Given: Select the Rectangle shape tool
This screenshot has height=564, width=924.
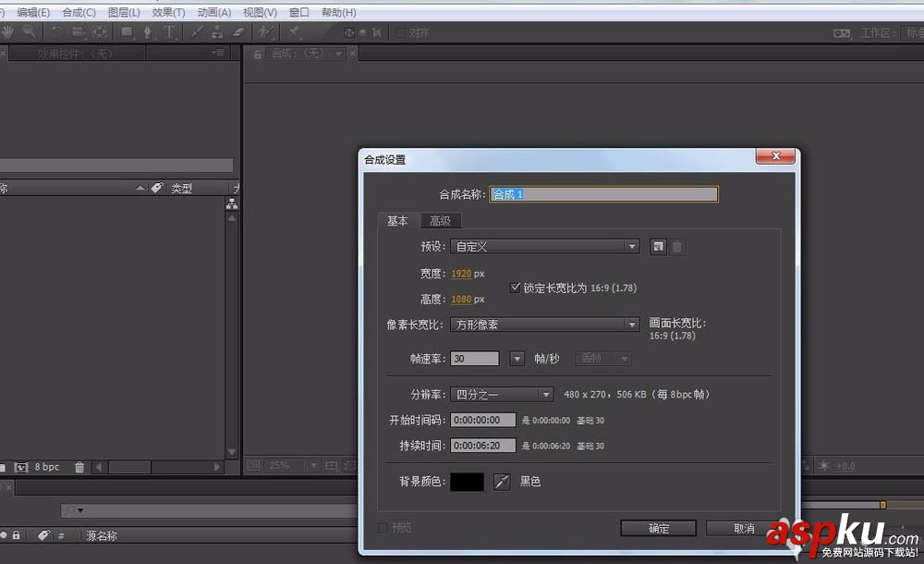Looking at the screenshot, I should 127,31.
